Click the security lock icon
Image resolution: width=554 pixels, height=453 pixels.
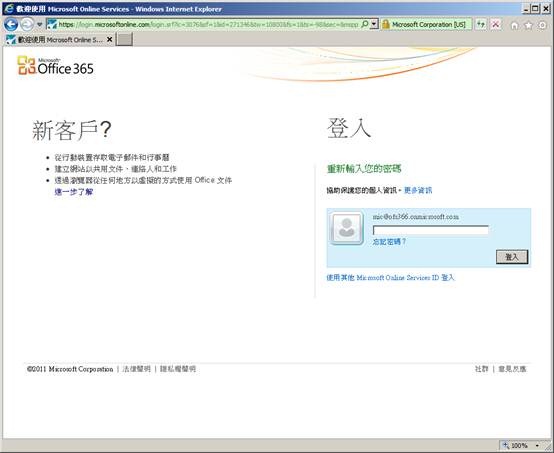coord(386,24)
